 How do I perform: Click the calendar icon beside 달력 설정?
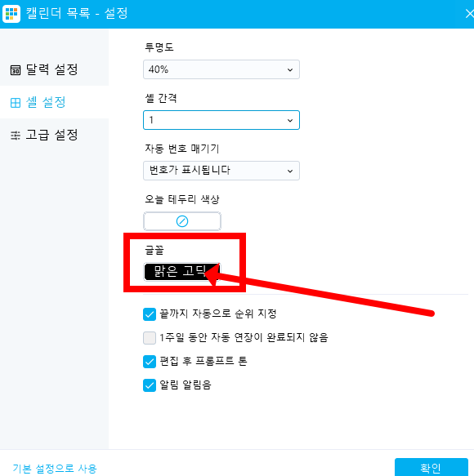[16, 70]
